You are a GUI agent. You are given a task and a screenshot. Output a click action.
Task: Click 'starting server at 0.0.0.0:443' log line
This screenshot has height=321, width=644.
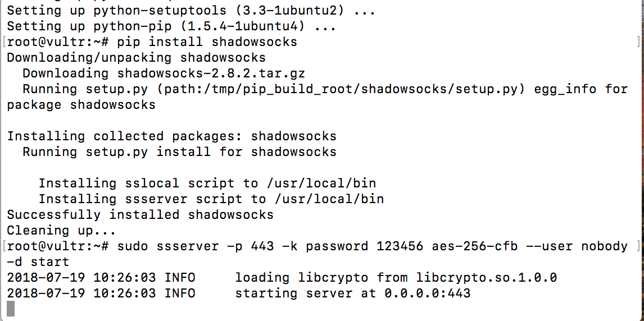coord(352,293)
